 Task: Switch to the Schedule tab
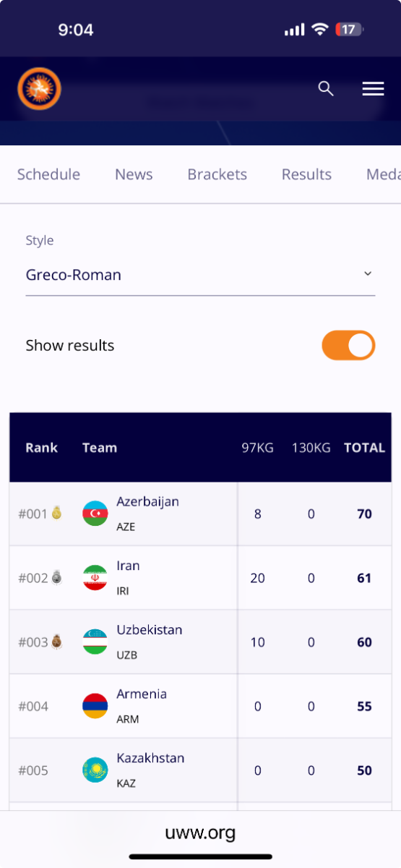pyautogui.click(x=48, y=174)
